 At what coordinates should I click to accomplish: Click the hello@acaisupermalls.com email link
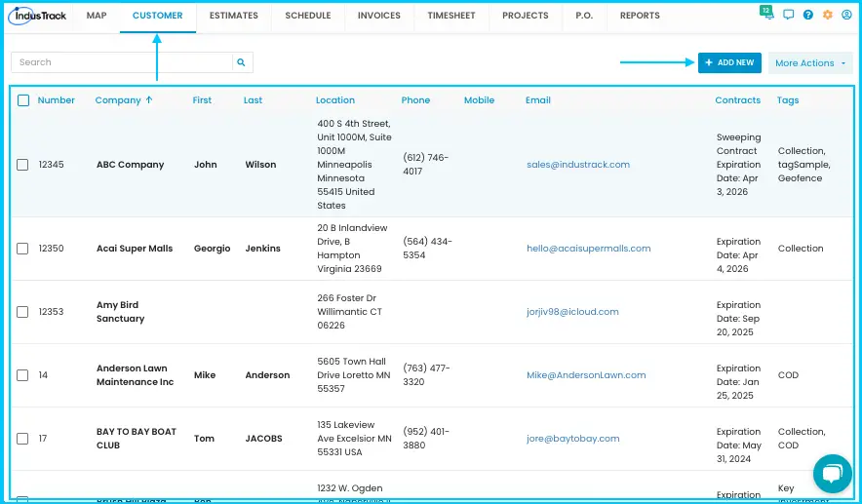589,249
